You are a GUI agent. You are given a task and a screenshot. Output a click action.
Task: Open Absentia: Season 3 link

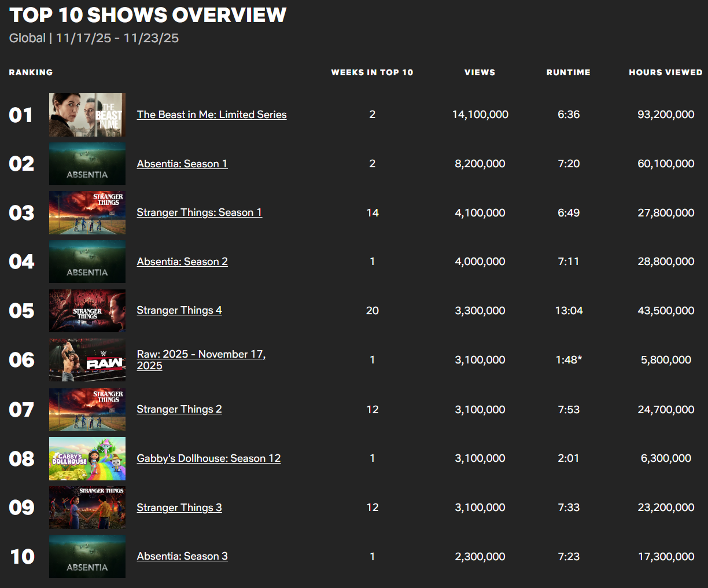(x=182, y=556)
